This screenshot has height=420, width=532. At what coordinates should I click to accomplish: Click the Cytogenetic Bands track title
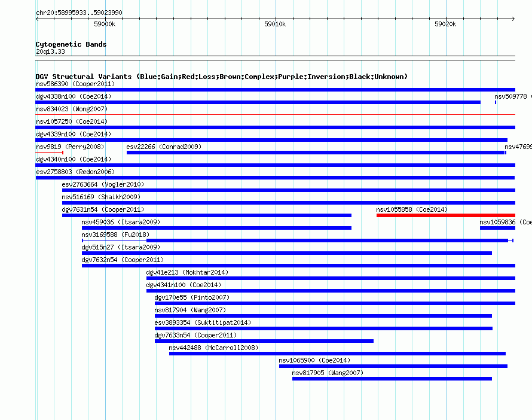click(x=71, y=44)
